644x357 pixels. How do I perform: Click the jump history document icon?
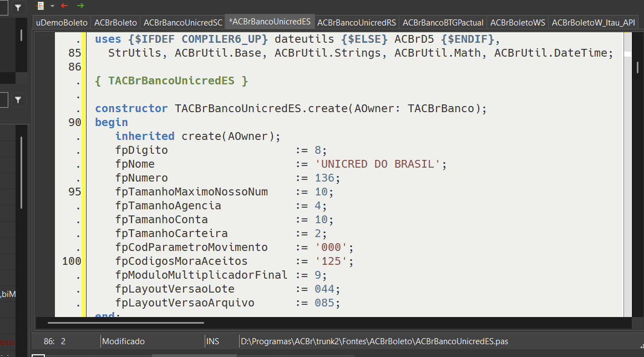[x=40, y=6]
